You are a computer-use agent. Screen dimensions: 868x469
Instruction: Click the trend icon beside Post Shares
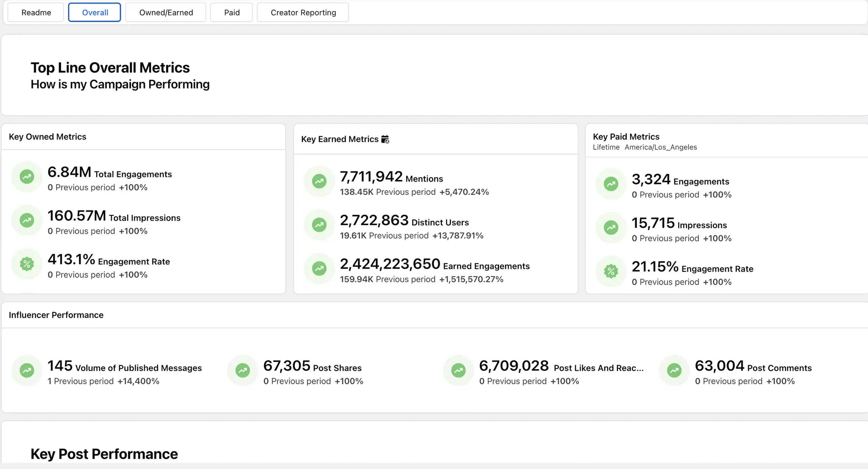[x=243, y=370]
